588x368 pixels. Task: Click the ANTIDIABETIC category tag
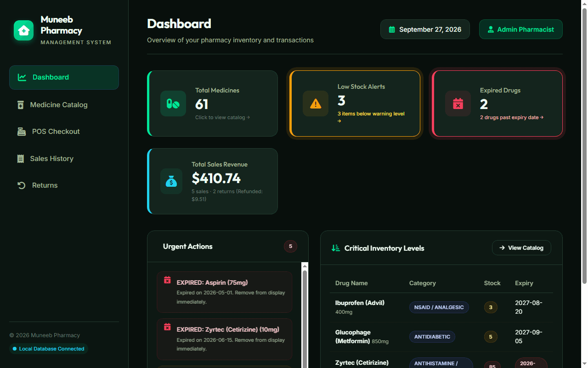point(432,337)
